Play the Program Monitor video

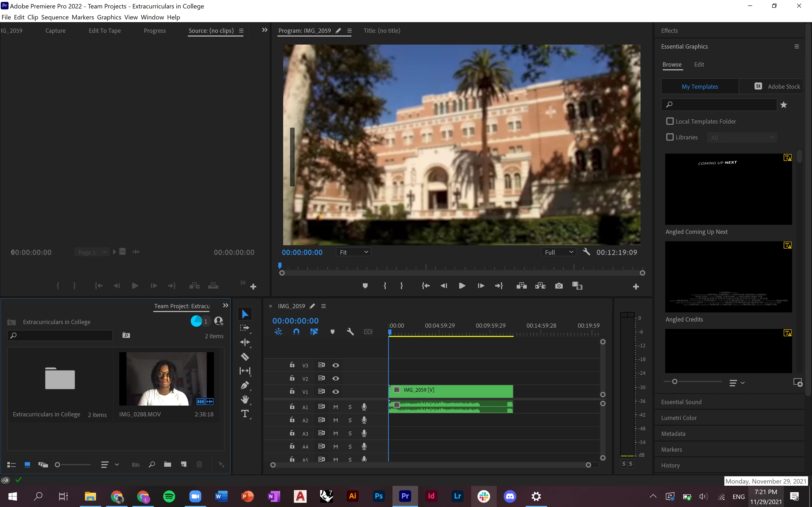(x=462, y=286)
